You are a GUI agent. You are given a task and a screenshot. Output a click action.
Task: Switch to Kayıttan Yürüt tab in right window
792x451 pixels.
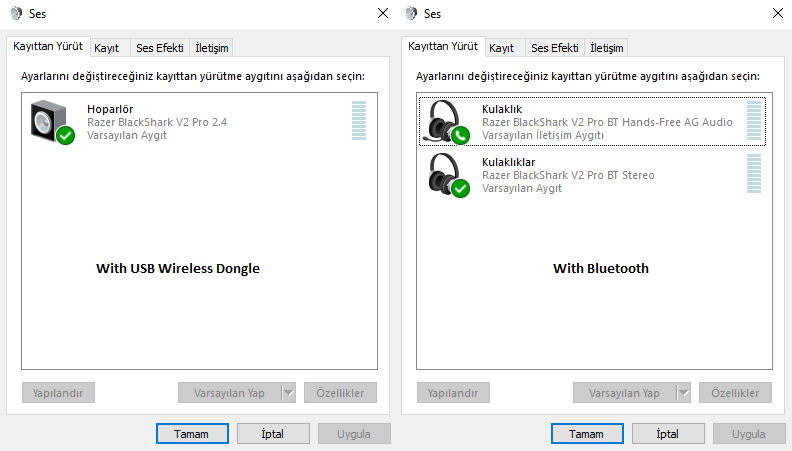click(x=443, y=46)
